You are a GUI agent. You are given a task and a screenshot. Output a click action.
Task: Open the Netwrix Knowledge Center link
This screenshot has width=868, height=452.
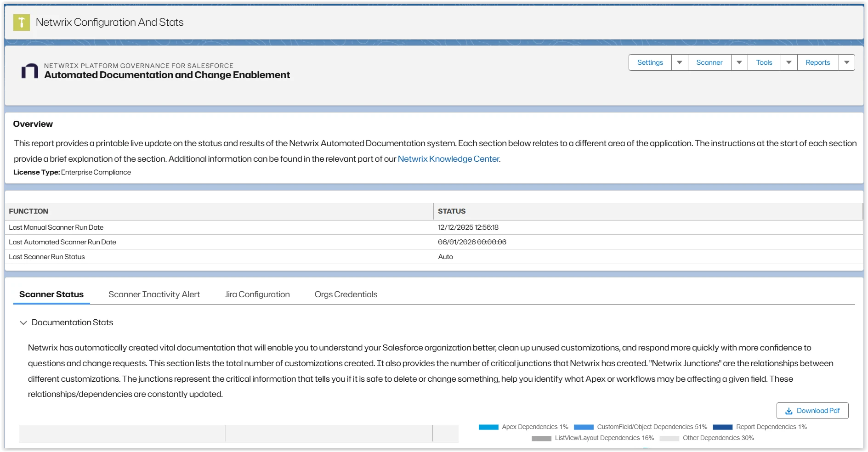448,159
